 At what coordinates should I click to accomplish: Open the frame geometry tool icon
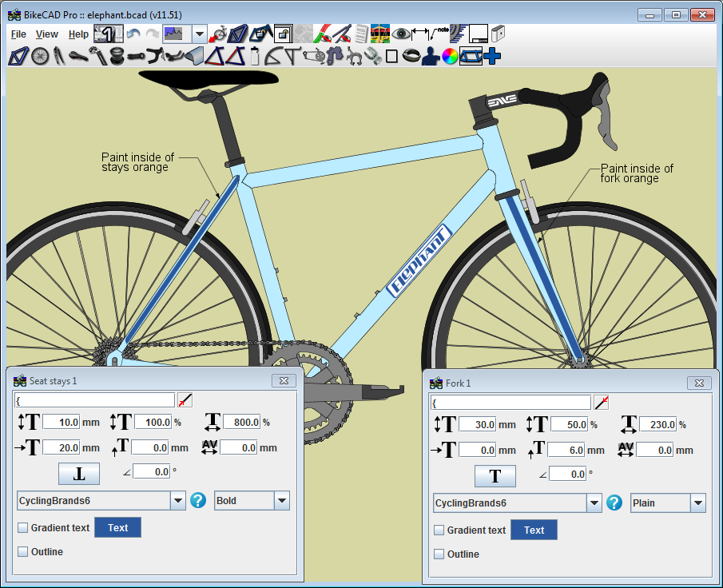click(18, 56)
